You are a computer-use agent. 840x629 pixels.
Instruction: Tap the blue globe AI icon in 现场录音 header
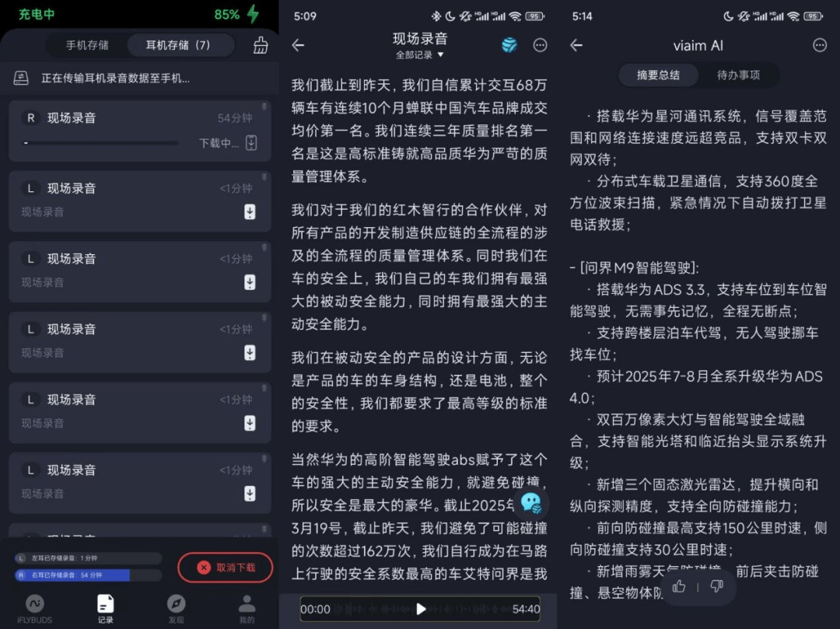[509, 46]
